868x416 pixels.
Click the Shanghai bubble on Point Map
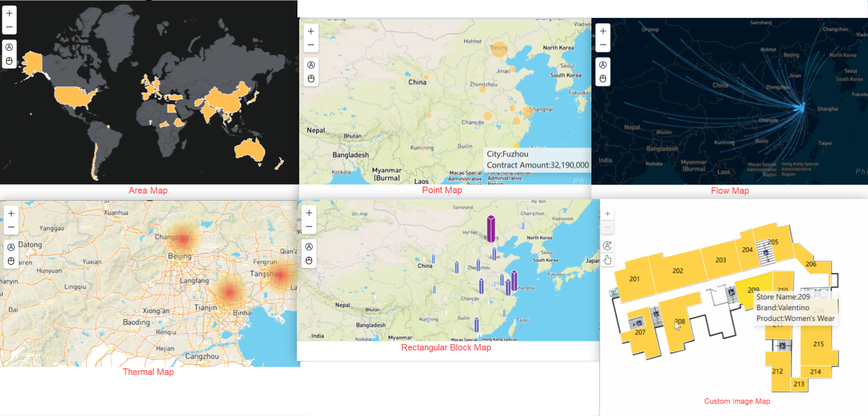pos(527,111)
